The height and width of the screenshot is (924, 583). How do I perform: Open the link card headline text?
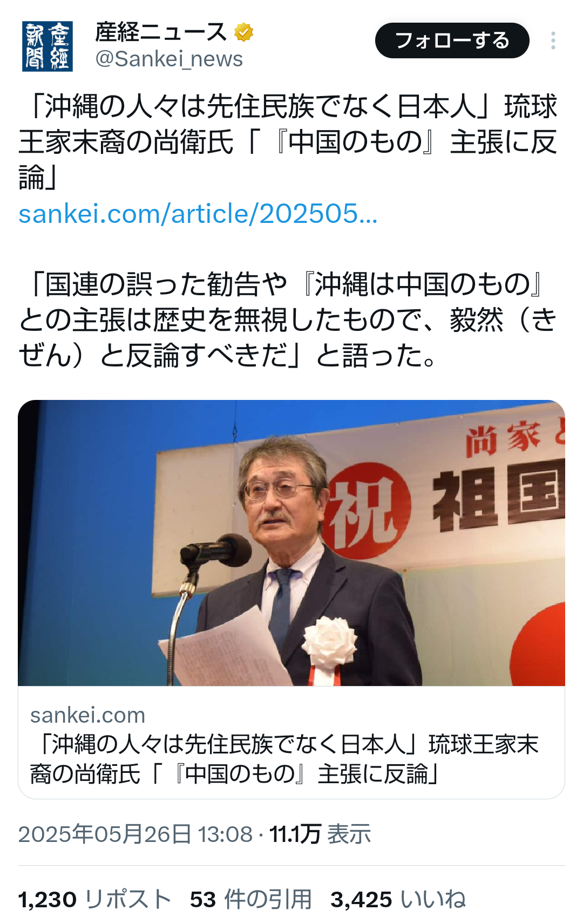(x=285, y=759)
